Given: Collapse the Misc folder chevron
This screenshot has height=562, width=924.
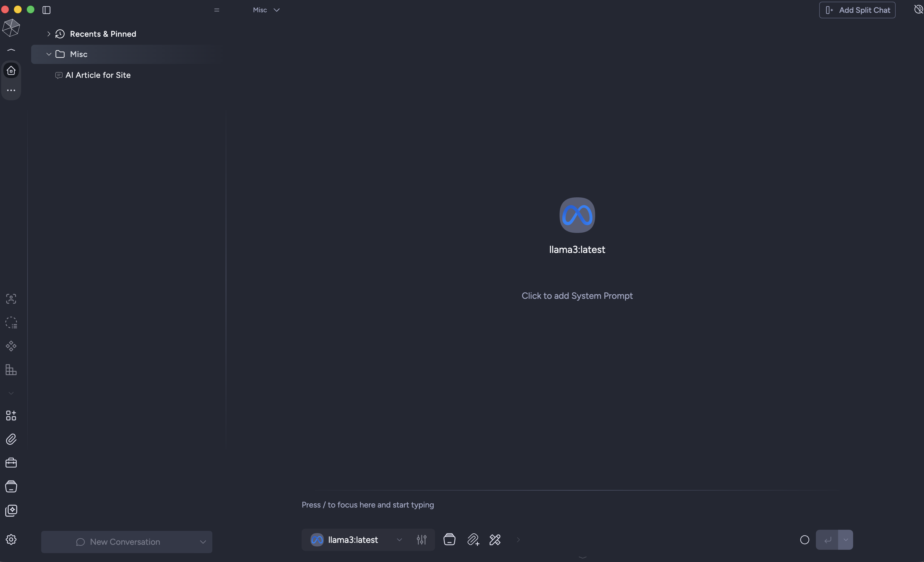Looking at the screenshot, I should pos(49,54).
